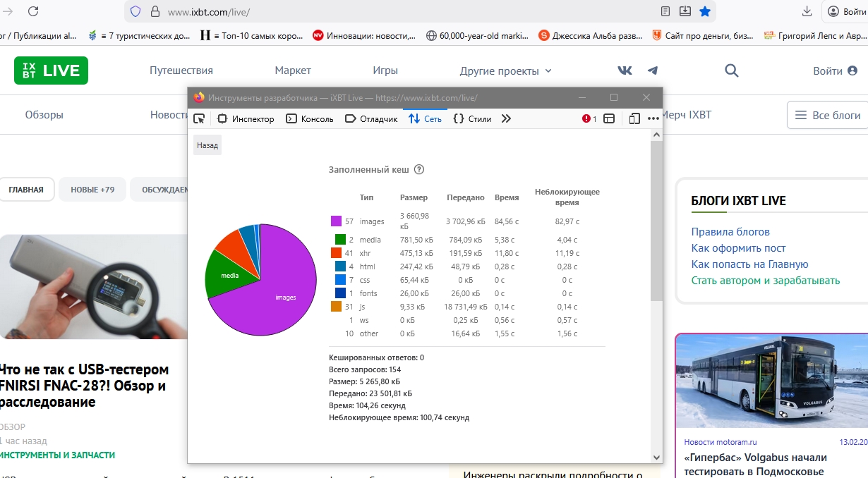Click the devtools scrollbar up arrow
Screen dimensions: 868x478
coord(656,134)
